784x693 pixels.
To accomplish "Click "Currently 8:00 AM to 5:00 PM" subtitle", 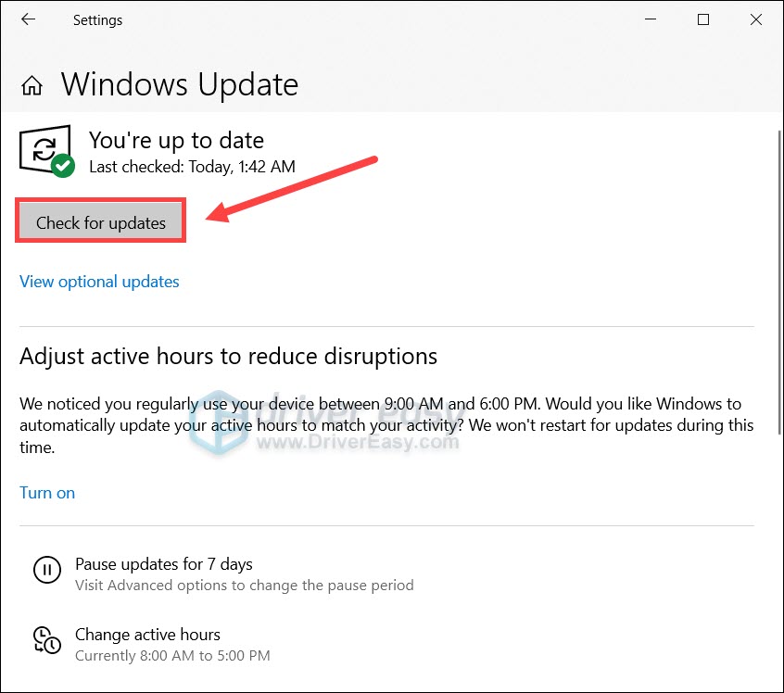I will 172,656.
